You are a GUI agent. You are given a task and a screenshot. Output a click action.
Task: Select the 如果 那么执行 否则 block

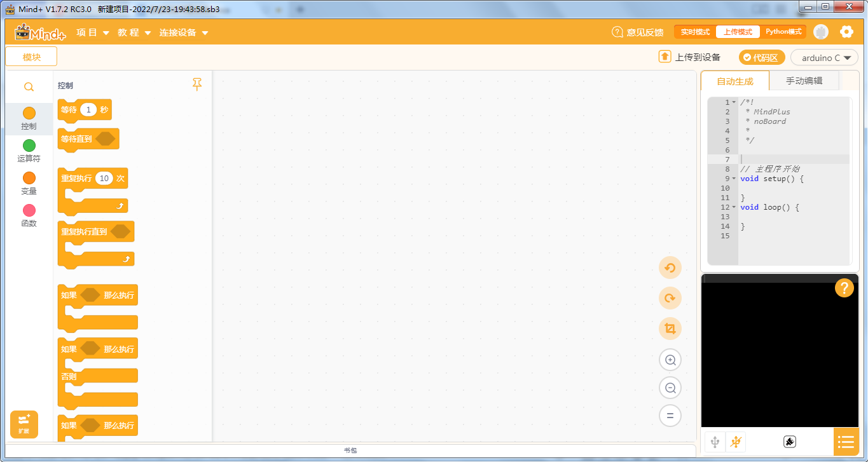[x=97, y=372]
